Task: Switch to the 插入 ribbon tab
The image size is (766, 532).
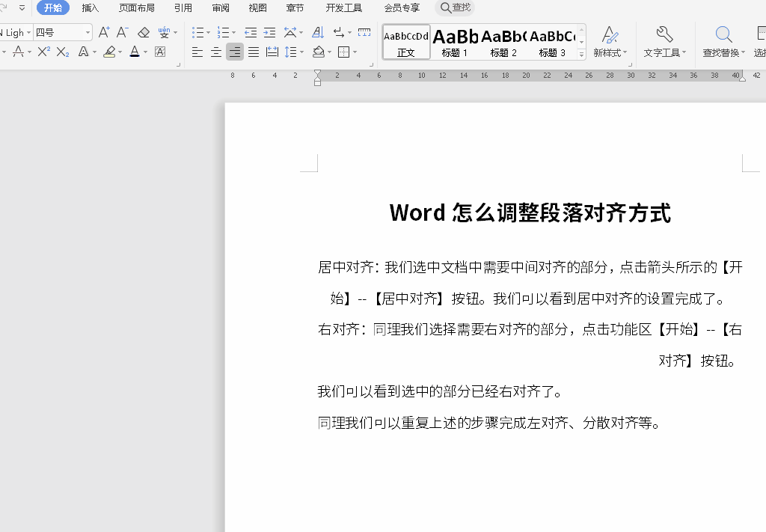Action: tap(90, 8)
